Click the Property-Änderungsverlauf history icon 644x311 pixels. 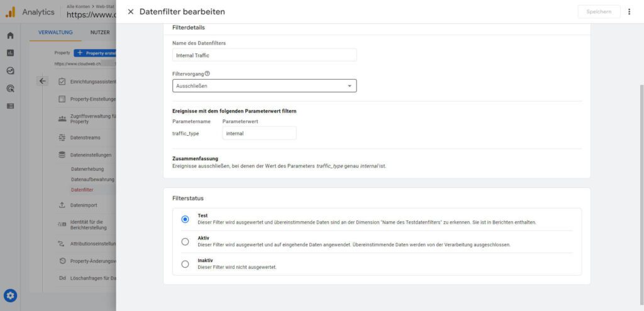[62, 261]
